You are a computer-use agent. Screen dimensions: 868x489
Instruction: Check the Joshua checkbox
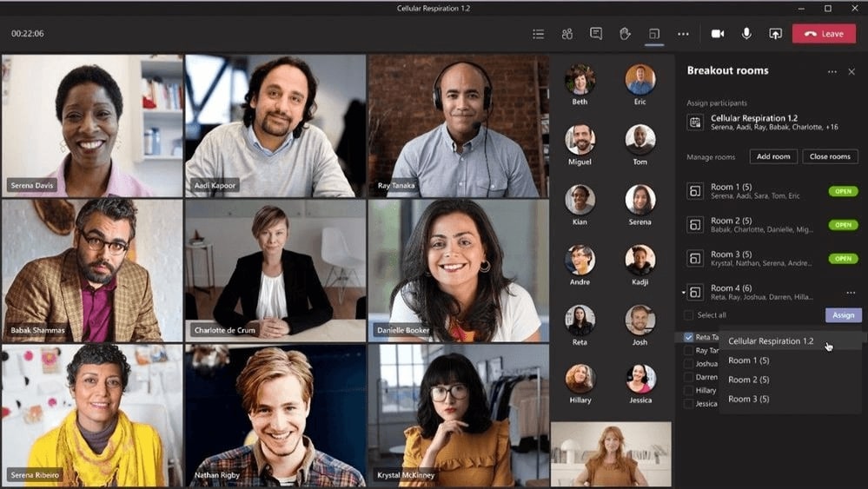tap(688, 363)
